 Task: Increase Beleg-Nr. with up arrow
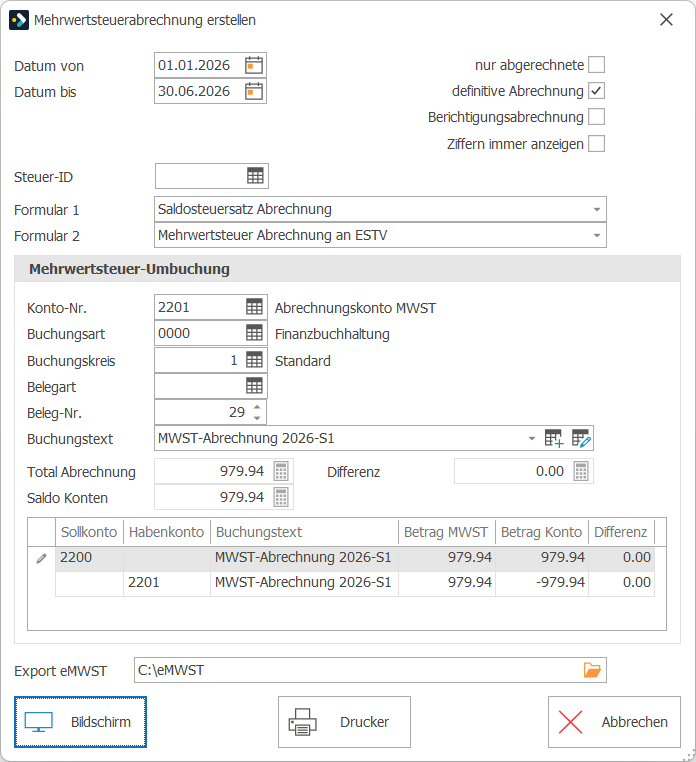(257, 407)
